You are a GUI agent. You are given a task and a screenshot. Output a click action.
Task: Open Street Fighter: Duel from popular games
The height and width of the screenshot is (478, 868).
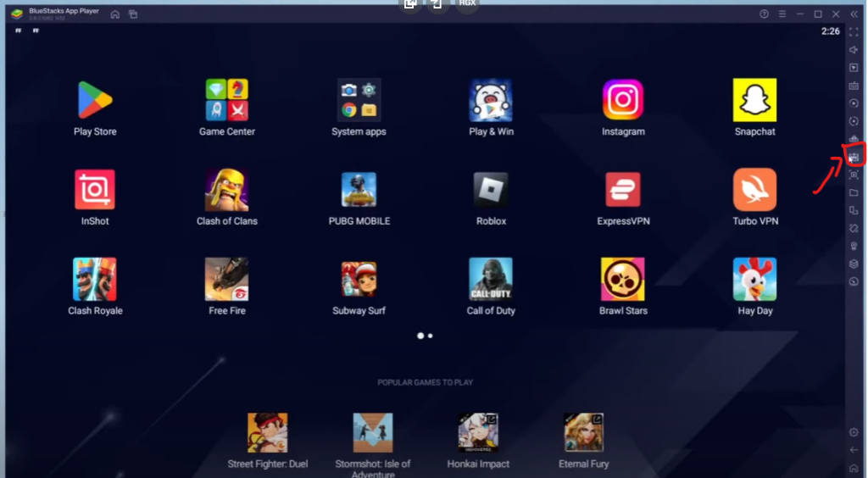[267, 432]
